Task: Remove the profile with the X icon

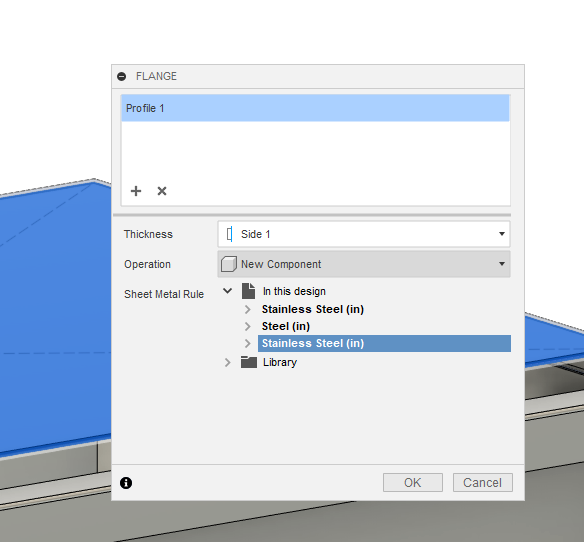Action: [x=162, y=191]
